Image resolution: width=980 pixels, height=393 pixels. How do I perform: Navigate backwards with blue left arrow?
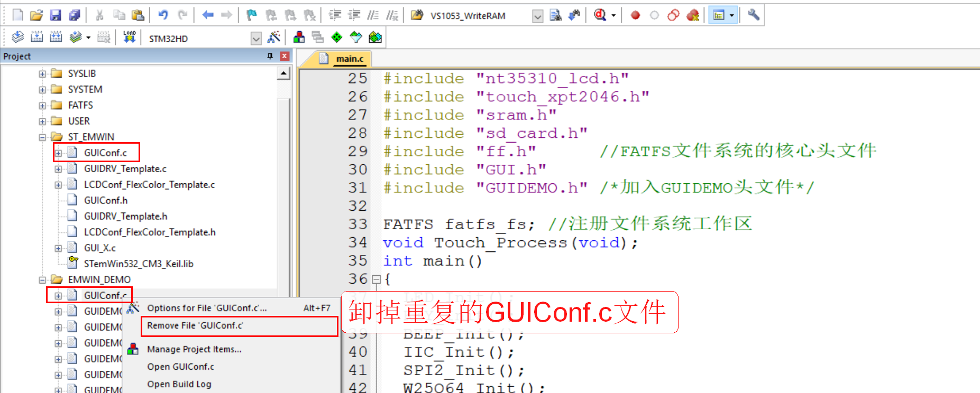(x=208, y=15)
